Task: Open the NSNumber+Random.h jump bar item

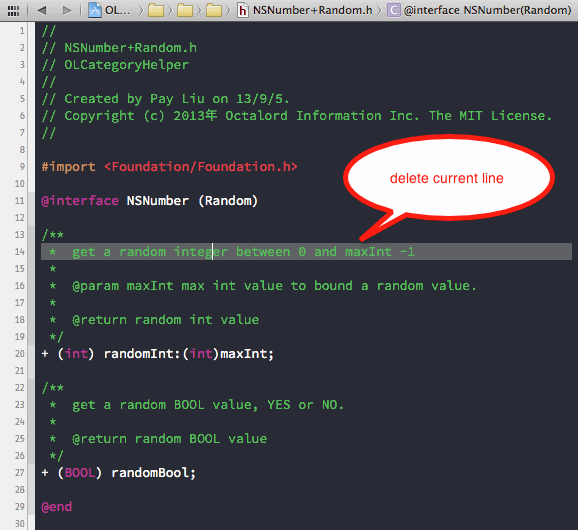Action: click(304, 10)
